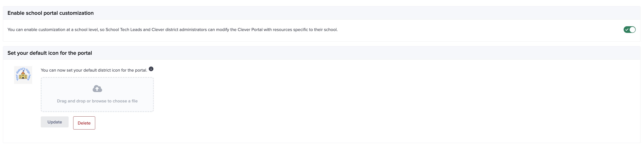Click the white knob of the customization toggle
Viewport: 644px width, 147px height.
tap(632, 30)
